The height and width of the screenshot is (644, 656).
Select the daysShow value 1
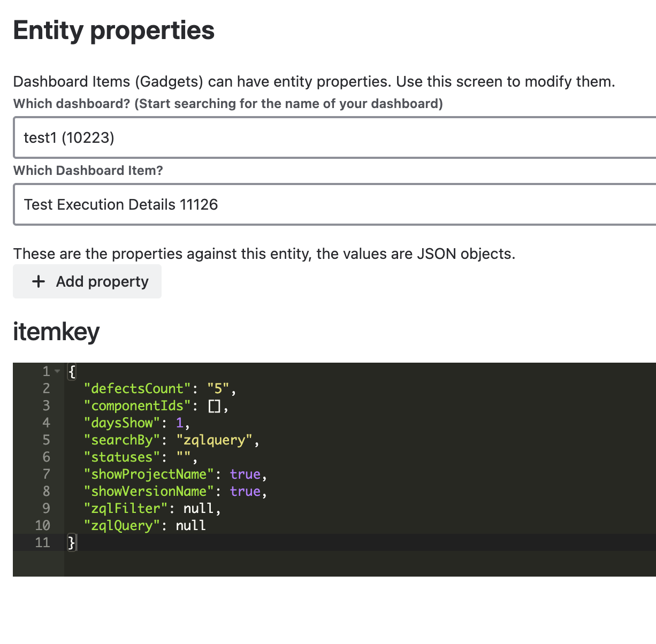179,423
